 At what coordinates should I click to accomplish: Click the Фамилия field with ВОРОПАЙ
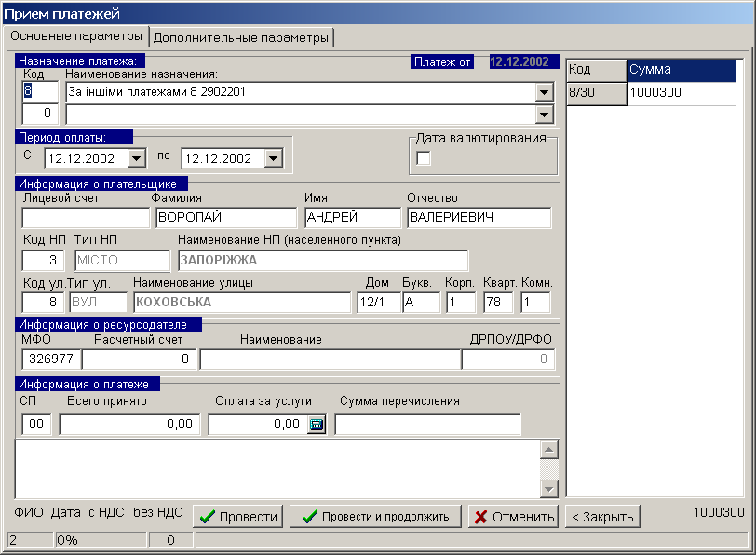(x=226, y=218)
